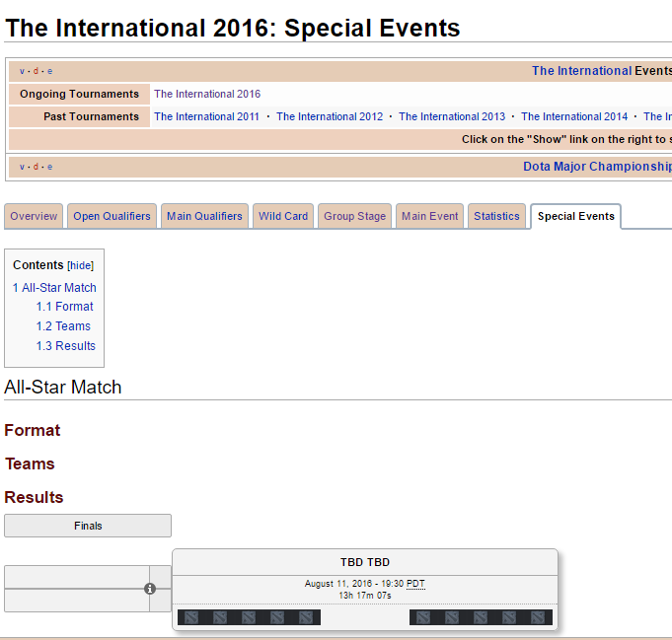Jump to 1.2 Teams section
This screenshot has height=640, width=672.
63,326
